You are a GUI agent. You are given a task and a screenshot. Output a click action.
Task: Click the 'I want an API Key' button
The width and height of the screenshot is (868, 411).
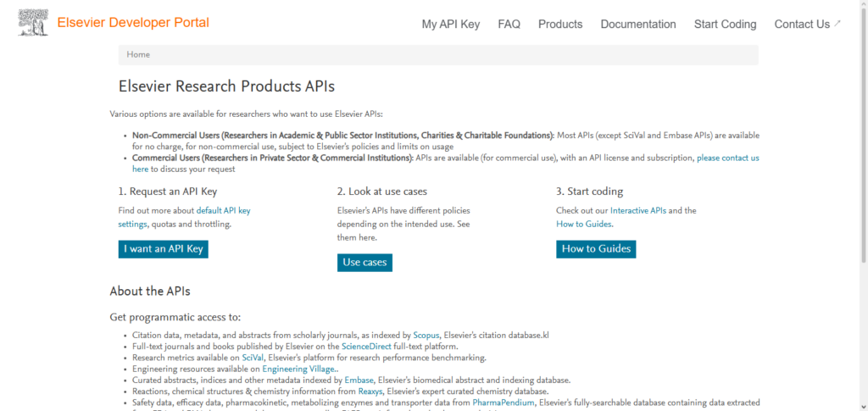164,249
